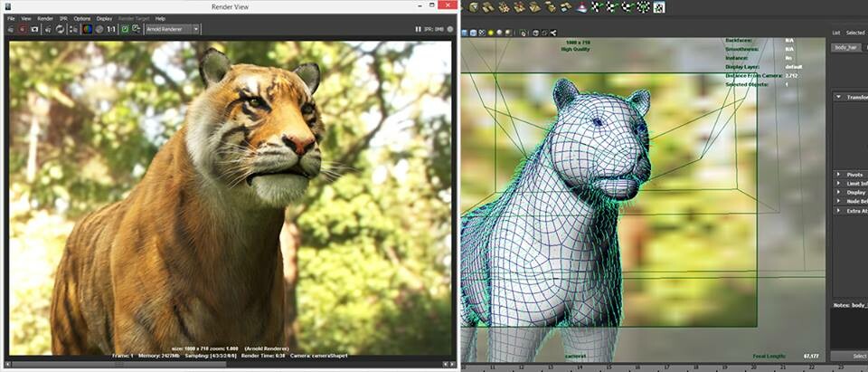Start IPR render with clapperboard icon
868x372 pixels.
[x=48, y=29]
